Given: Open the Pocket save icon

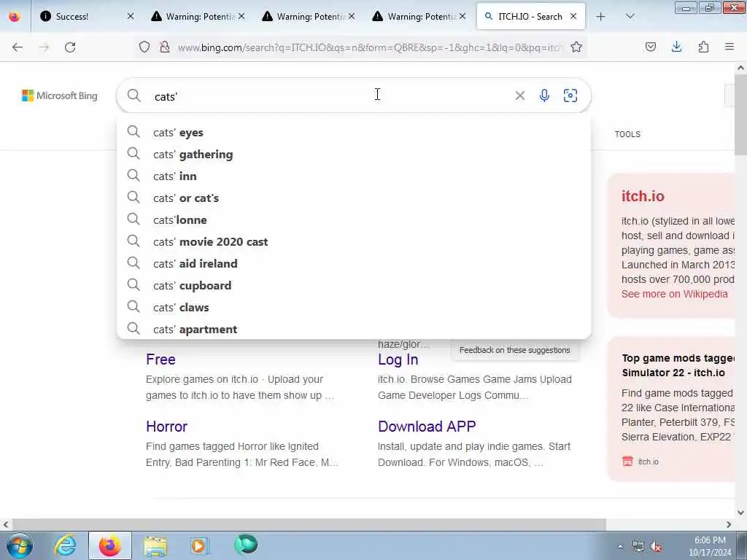Looking at the screenshot, I should pos(651,47).
